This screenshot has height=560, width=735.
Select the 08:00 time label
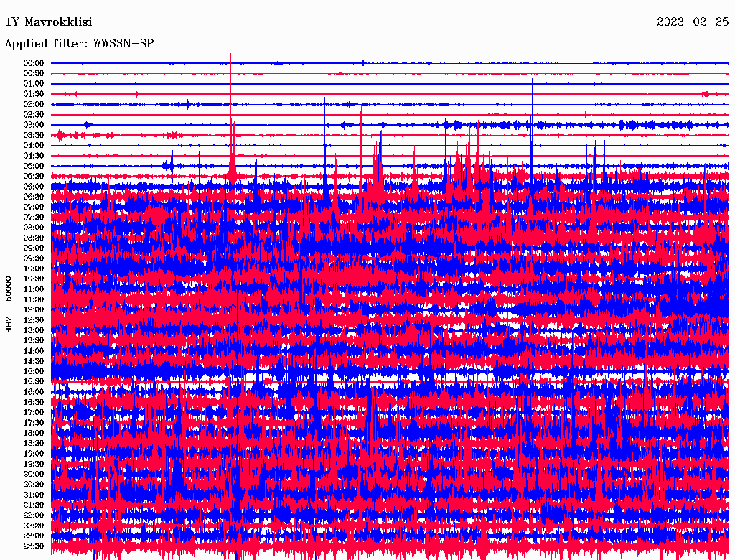pyautogui.click(x=34, y=228)
